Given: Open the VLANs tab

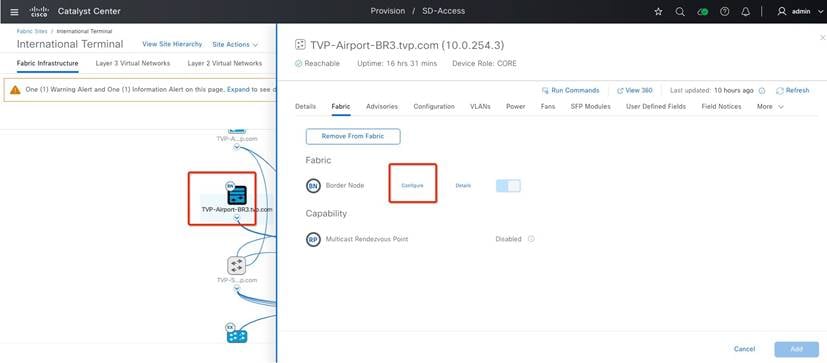Looking at the screenshot, I should coord(480,107).
